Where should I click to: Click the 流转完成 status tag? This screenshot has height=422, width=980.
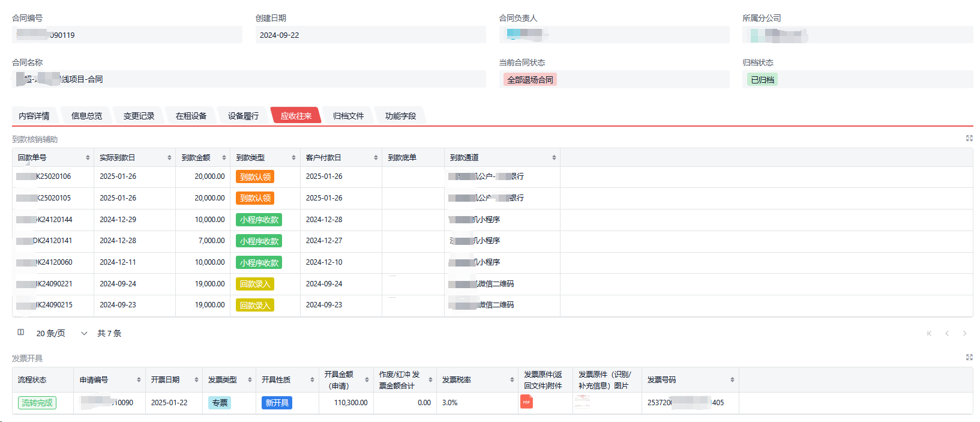(37, 403)
